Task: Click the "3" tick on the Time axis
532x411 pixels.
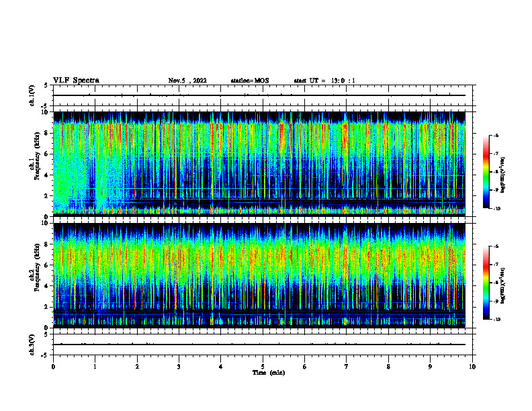Action: click(179, 367)
